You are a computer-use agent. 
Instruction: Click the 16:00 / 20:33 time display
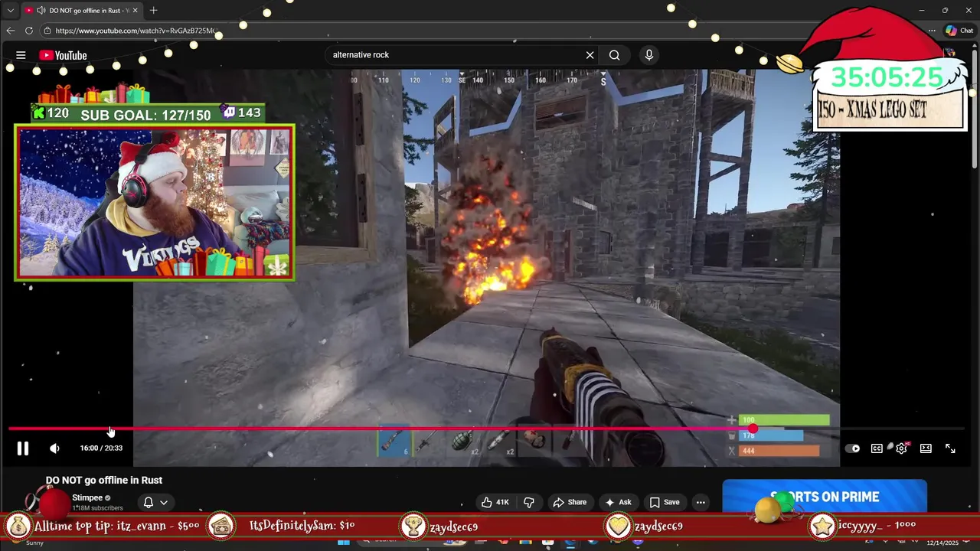pyautogui.click(x=101, y=448)
